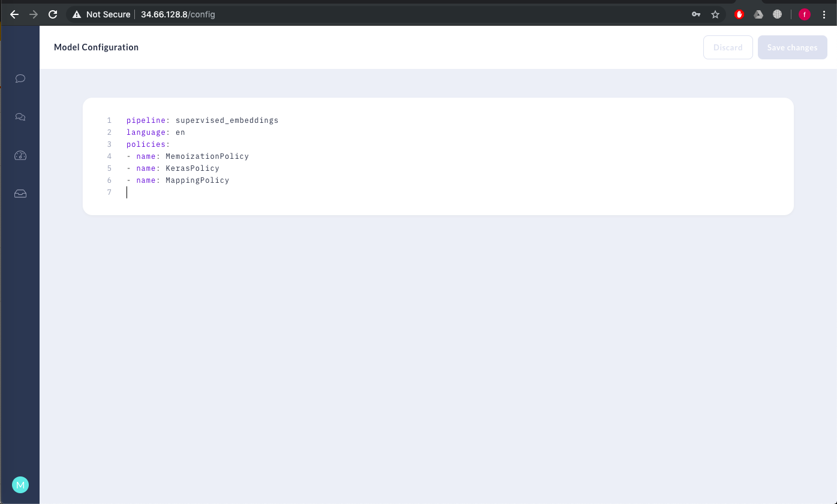Go back to the previous page
The height and width of the screenshot is (504, 837).
click(14, 14)
